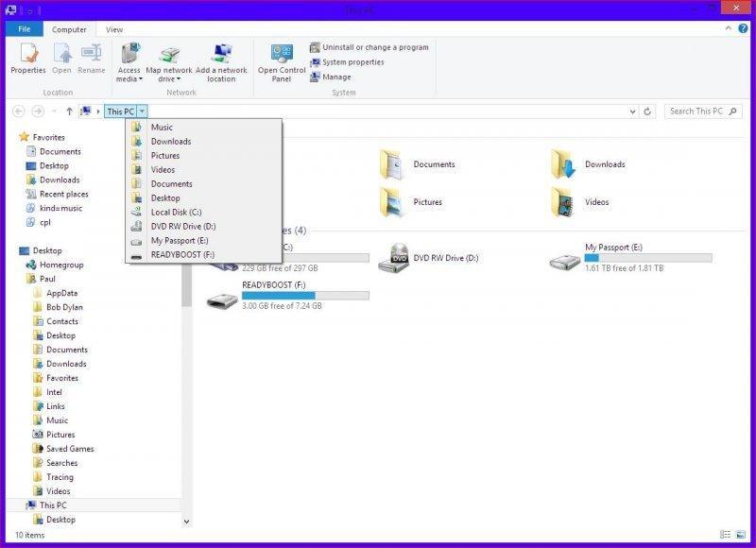Open Control Panel from the ribbon
The height and width of the screenshot is (548, 756).
pos(282,61)
